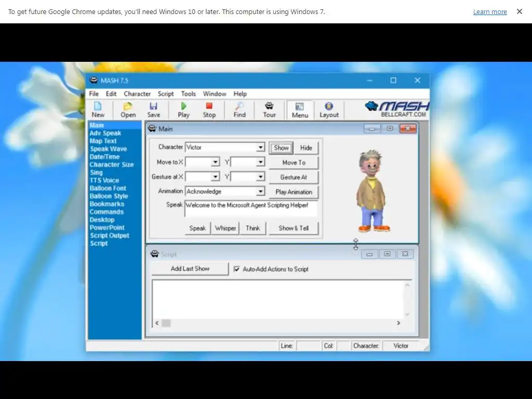The image size is (532, 399).
Task: Maximize the Script subwindow
Action: tap(387, 254)
